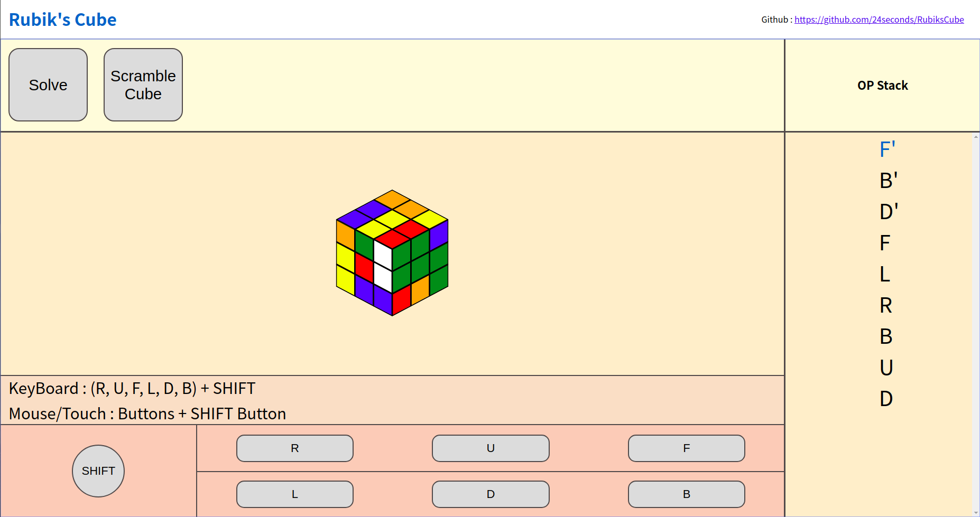Rotate the down face with D button

491,494
